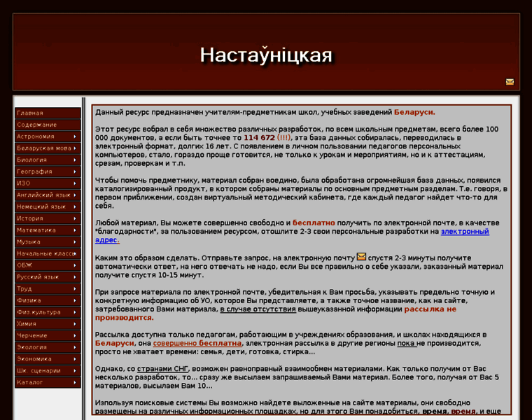Screen dimensions: 532x420
Task: Open the Содержание menu item
Action: pyautogui.click(x=48, y=125)
